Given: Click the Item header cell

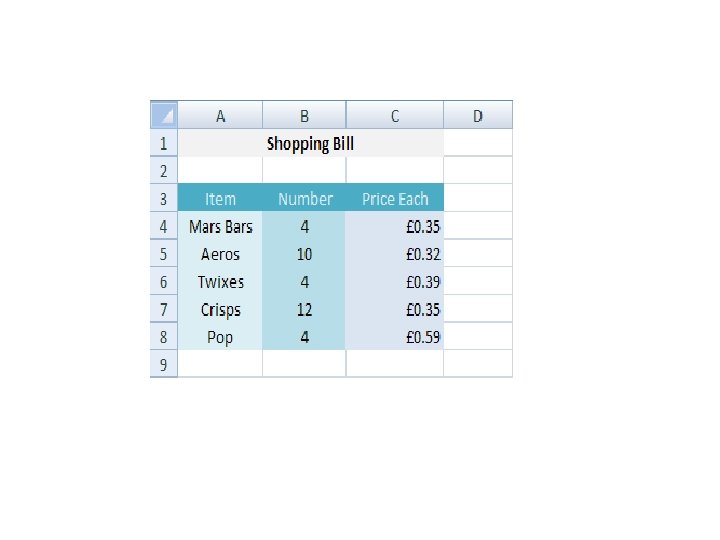Looking at the screenshot, I should click(x=220, y=198).
